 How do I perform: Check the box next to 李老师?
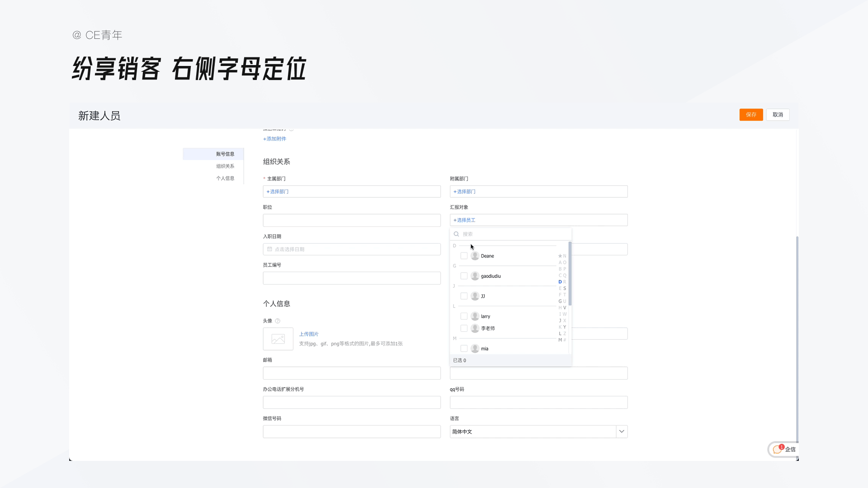(x=464, y=328)
